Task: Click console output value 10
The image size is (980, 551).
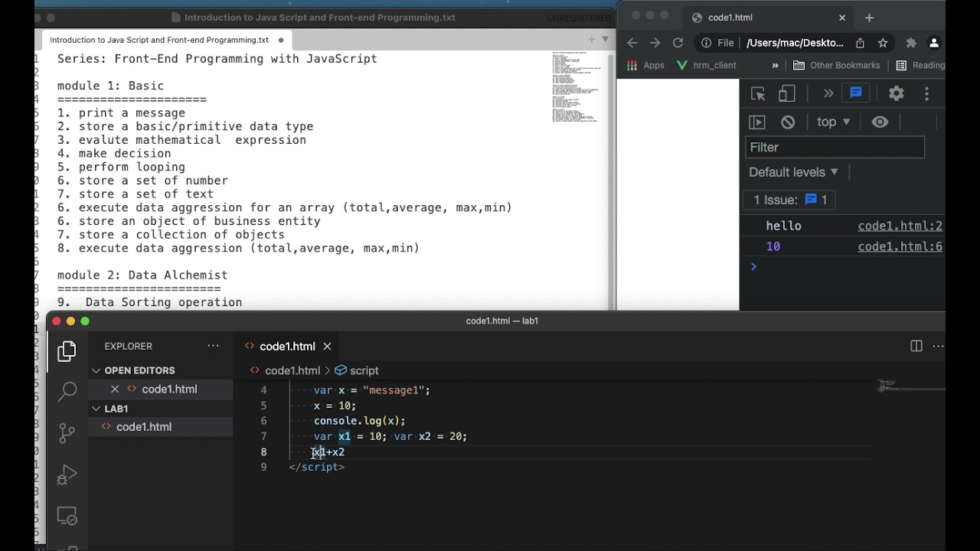Action: click(x=773, y=246)
